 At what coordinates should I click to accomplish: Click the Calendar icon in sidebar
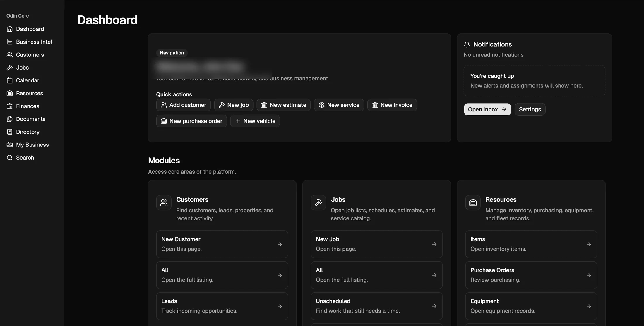point(10,80)
